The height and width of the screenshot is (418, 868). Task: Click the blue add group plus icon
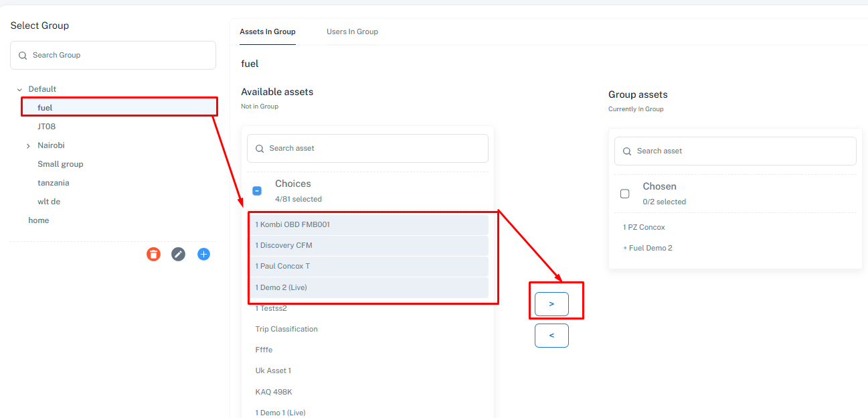204,254
